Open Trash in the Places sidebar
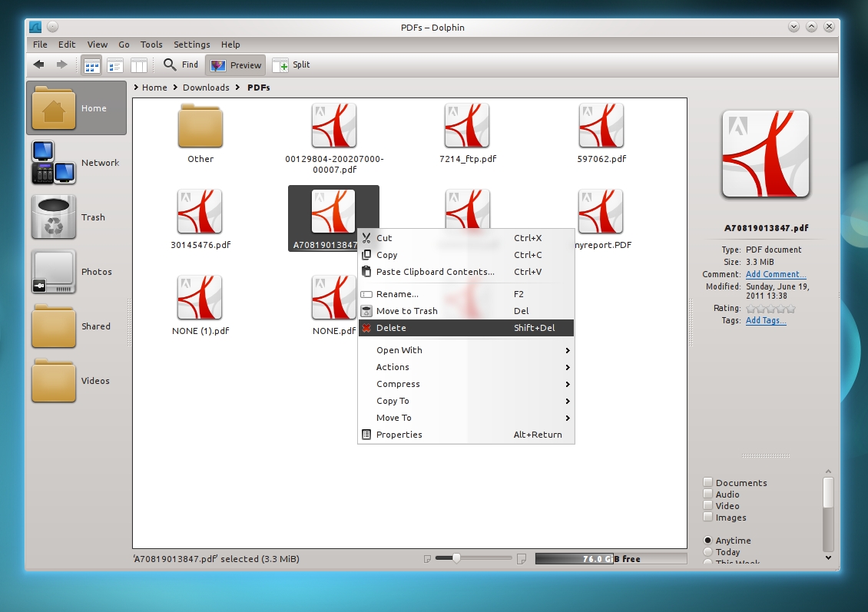The width and height of the screenshot is (868, 612). click(x=76, y=217)
